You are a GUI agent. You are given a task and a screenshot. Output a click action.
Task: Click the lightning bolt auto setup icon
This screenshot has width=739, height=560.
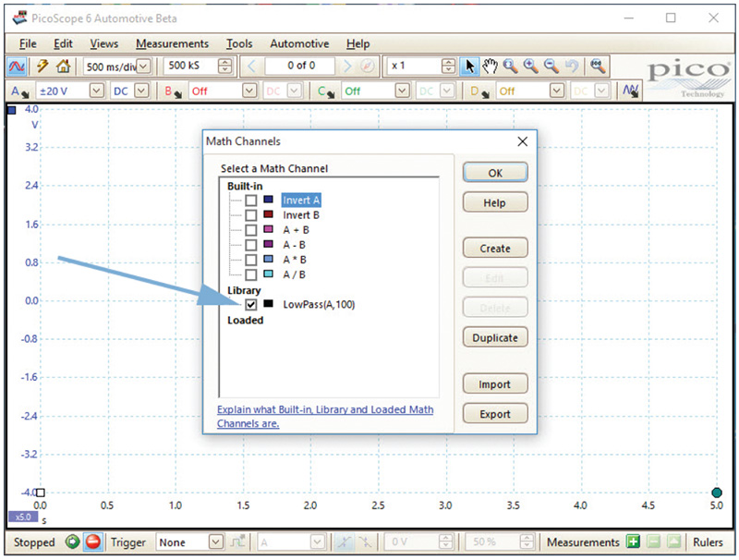pyautogui.click(x=42, y=66)
